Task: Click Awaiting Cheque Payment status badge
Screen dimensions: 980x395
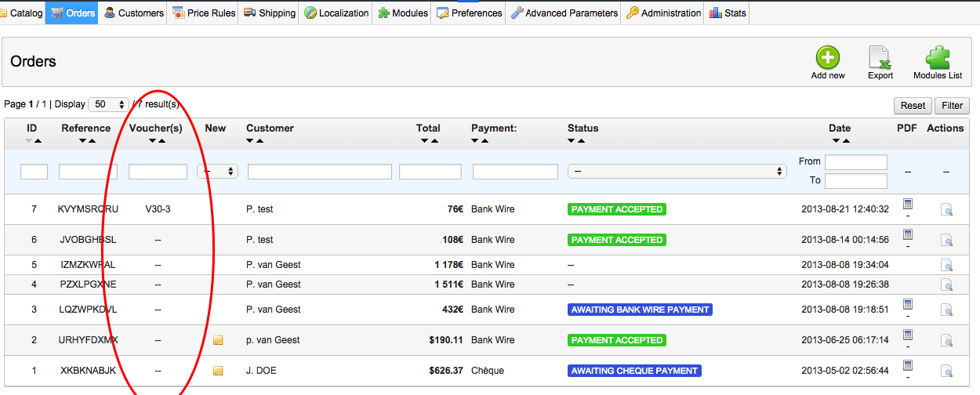Action: click(x=634, y=371)
